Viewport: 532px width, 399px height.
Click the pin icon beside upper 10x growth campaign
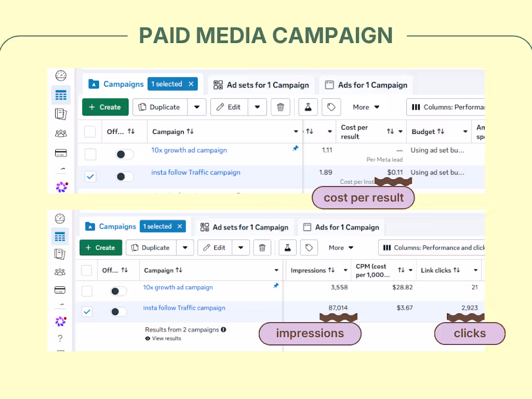(x=295, y=148)
